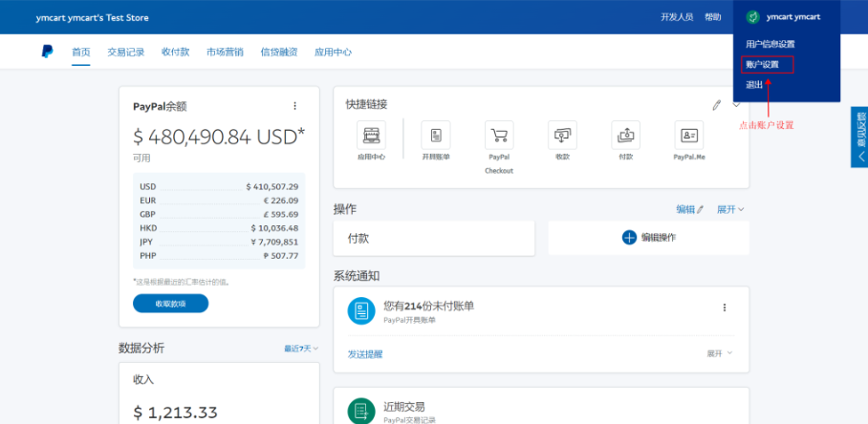Click the total balance $480,490.84 USD
868x424 pixels.
[x=219, y=138]
